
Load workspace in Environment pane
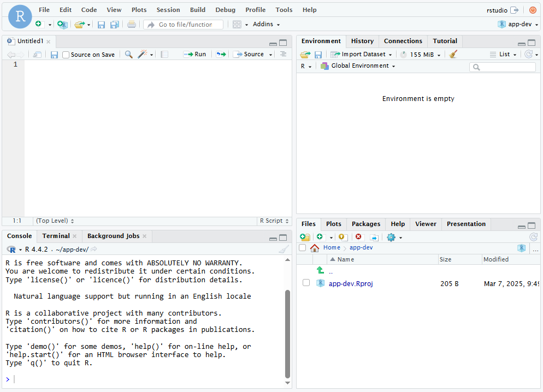point(305,54)
